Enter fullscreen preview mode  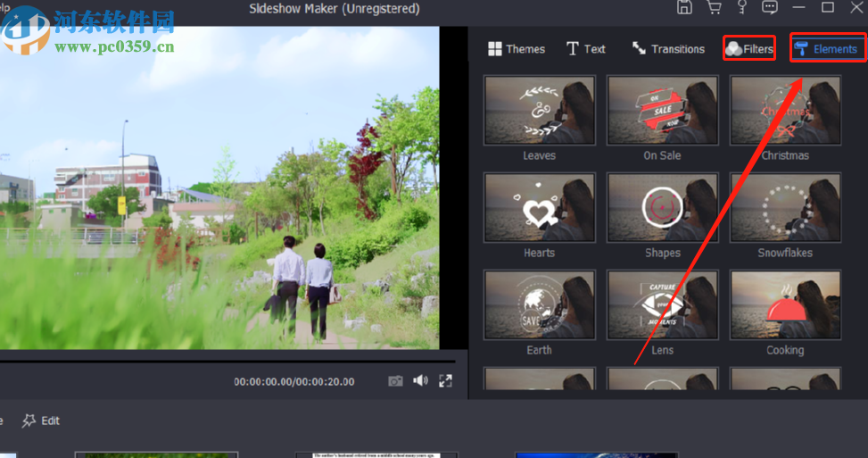(446, 380)
